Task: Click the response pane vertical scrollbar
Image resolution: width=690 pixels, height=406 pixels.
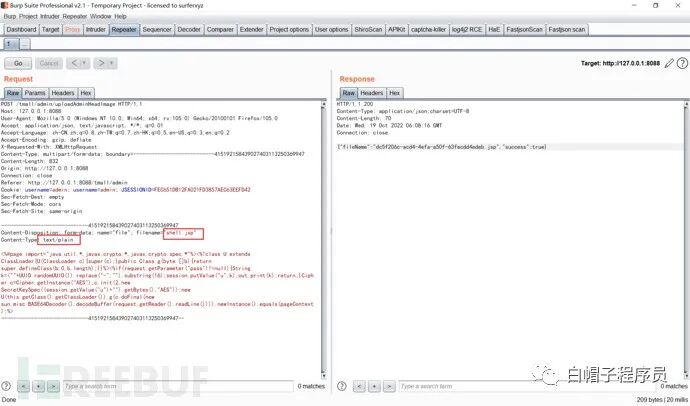Action: pyautogui.click(x=686, y=240)
